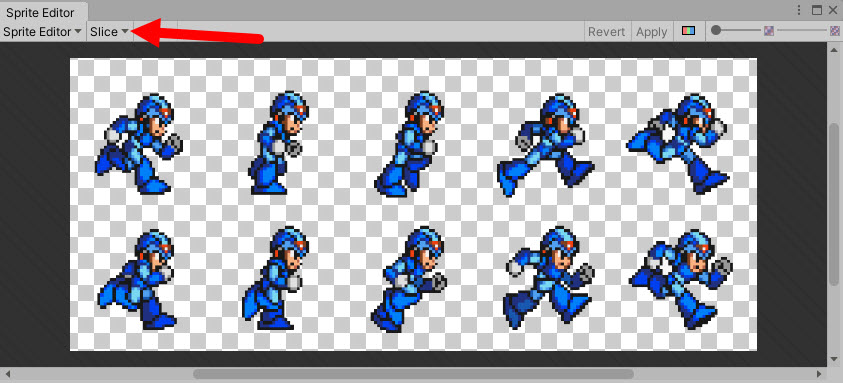
Task: Click the vertical scrollbar down arrow
Action: click(x=834, y=358)
